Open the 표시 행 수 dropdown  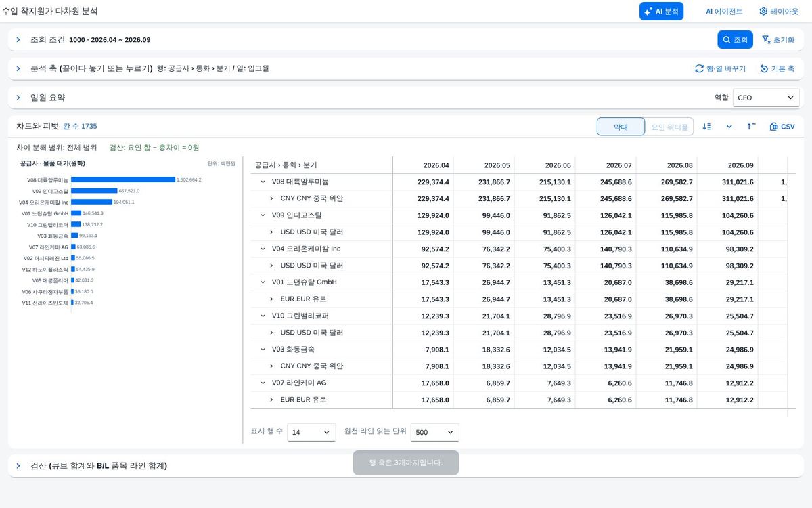pos(311,432)
